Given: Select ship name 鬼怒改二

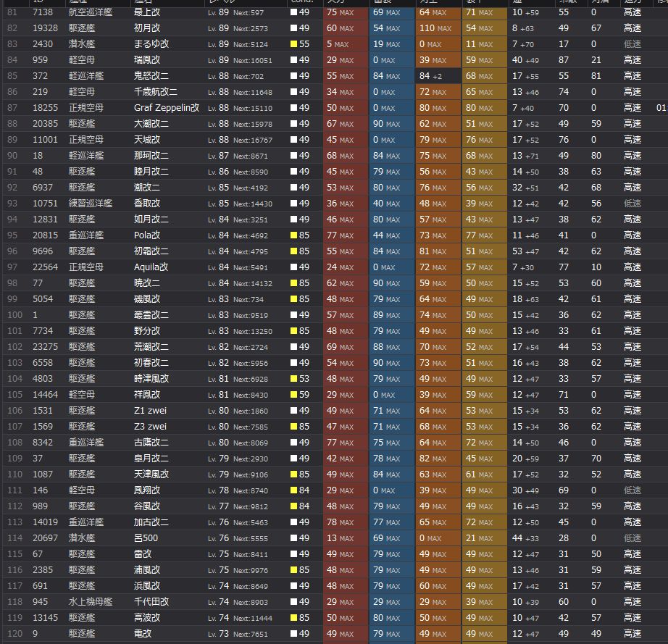Looking at the screenshot, I should 151,76.
